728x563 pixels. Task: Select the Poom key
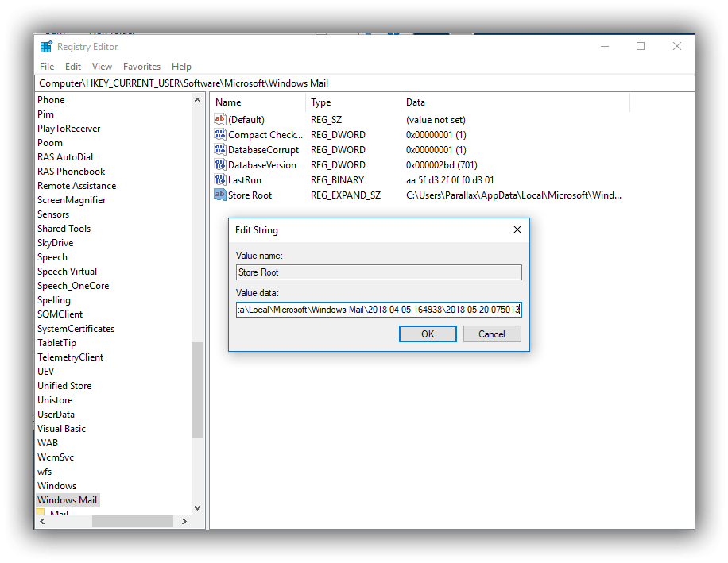50,143
